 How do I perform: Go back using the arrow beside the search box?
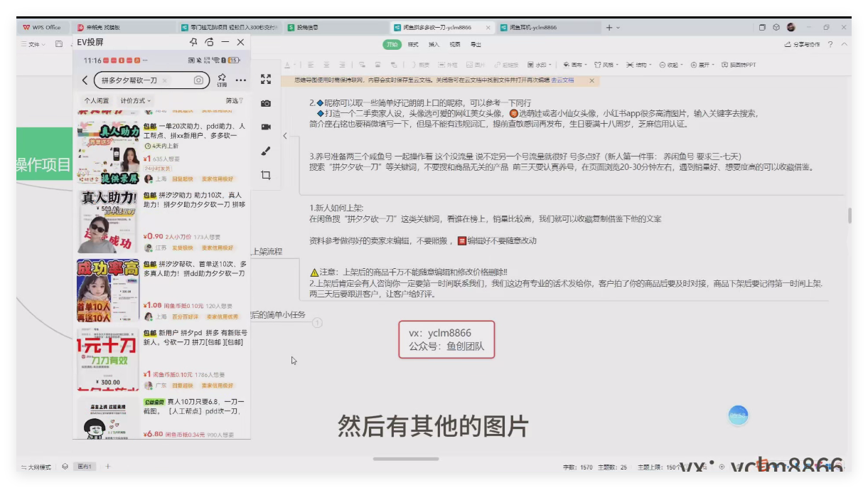[x=85, y=80]
